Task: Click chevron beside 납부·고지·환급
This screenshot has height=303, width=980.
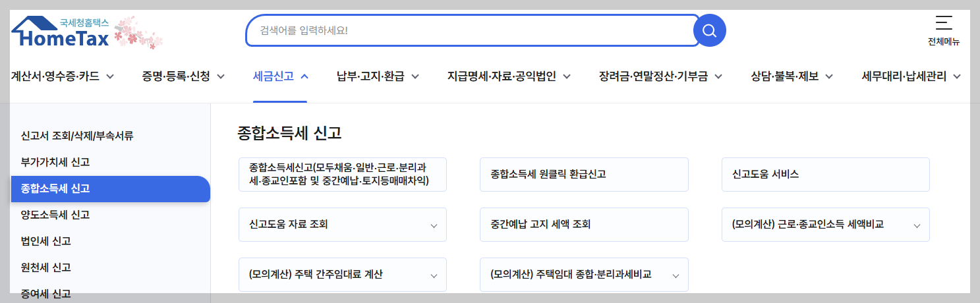Action: point(415,76)
